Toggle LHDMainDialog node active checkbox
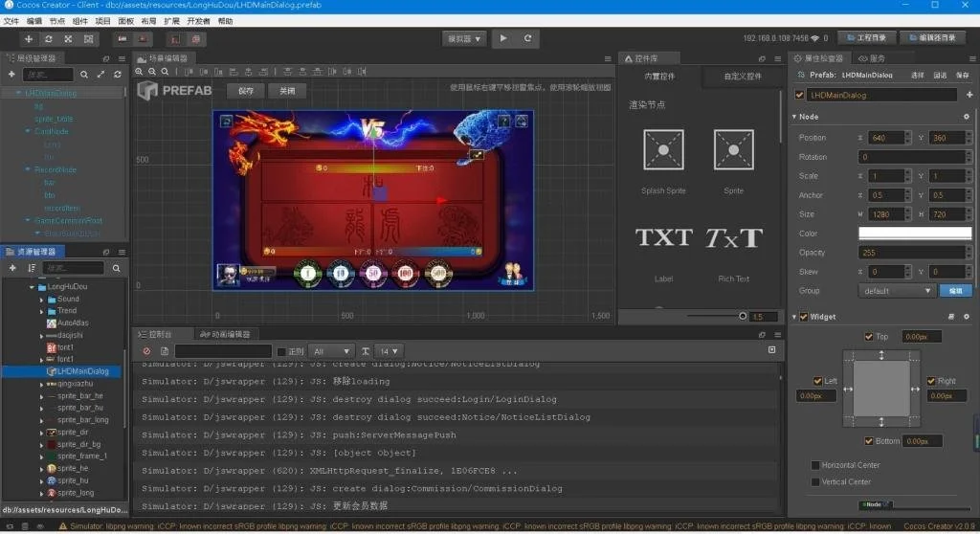The width and height of the screenshot is (980, 534). 799,95
